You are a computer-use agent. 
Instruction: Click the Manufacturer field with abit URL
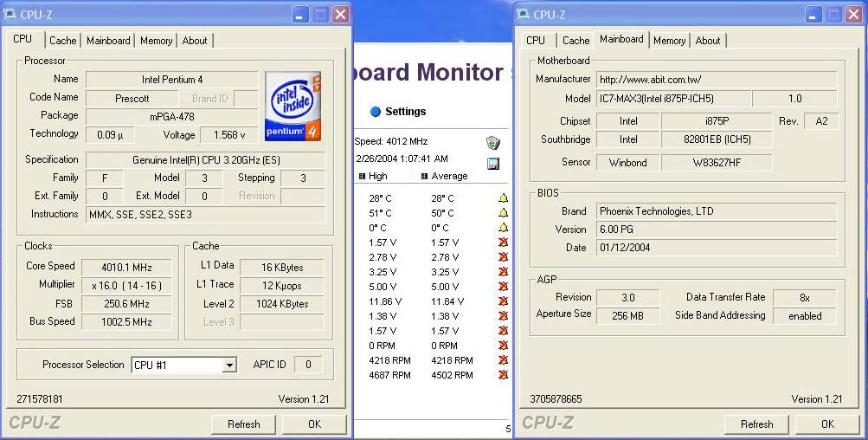[x=717, y=79]
